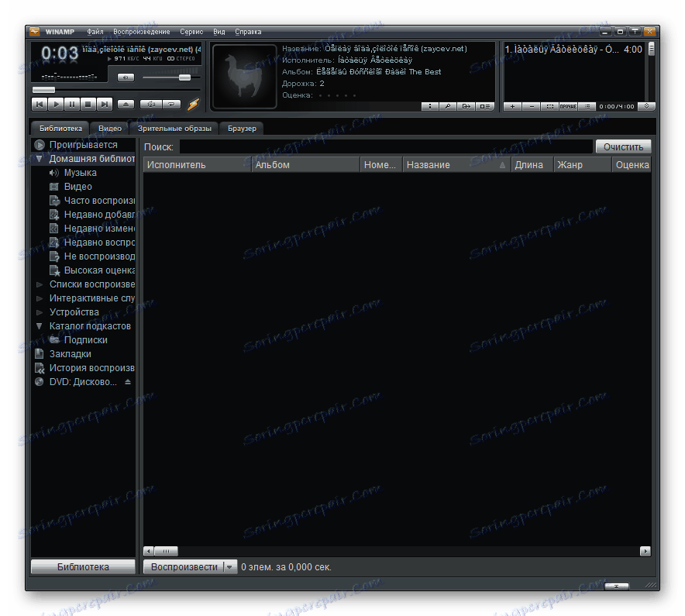Click the Winamp logo icon in the title bar

click(35, 32)
